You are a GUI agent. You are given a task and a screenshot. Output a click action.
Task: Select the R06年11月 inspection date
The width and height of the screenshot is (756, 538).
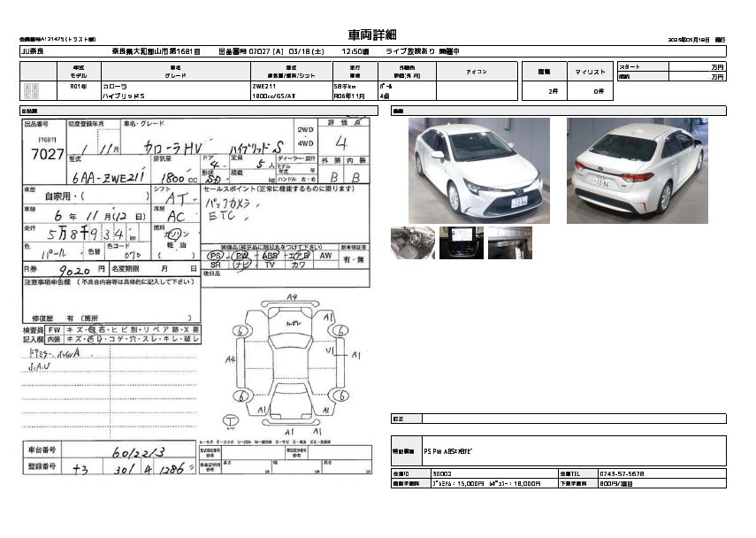[x=349, y=96]
